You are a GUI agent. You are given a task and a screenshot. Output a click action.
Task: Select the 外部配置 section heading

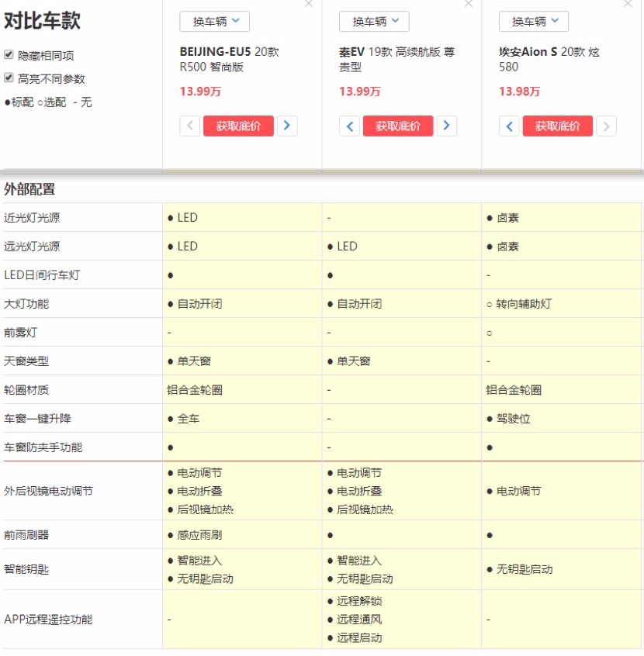pyautogui.click(x=29, y=189)
